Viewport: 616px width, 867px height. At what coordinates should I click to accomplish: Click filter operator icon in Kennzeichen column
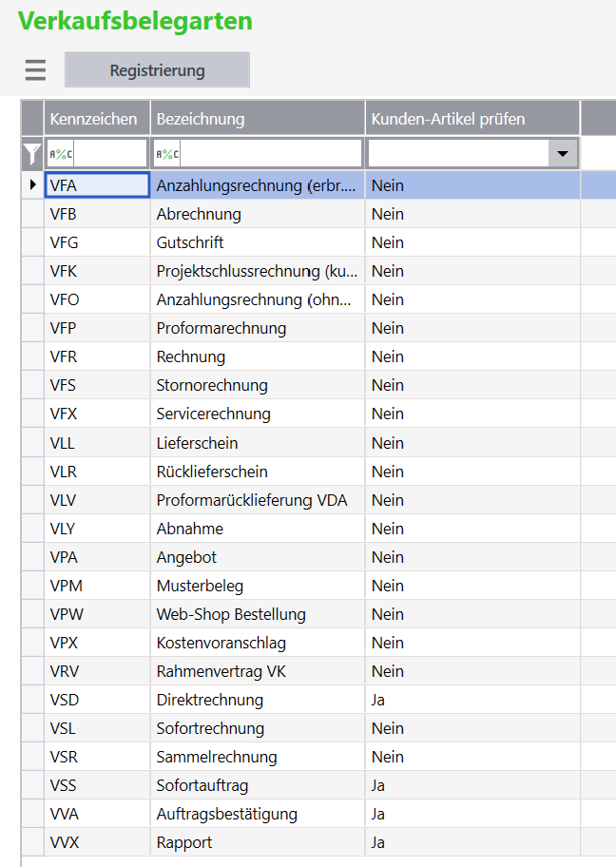tap(60, 154)
